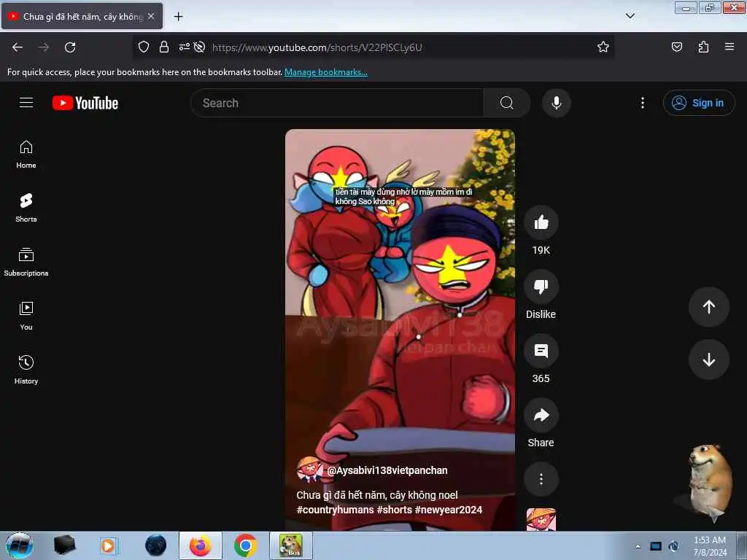Open the #shorts hashtag
Viewport: 747px width, 560px height.
pyautogui.click(x=395, y=510)
